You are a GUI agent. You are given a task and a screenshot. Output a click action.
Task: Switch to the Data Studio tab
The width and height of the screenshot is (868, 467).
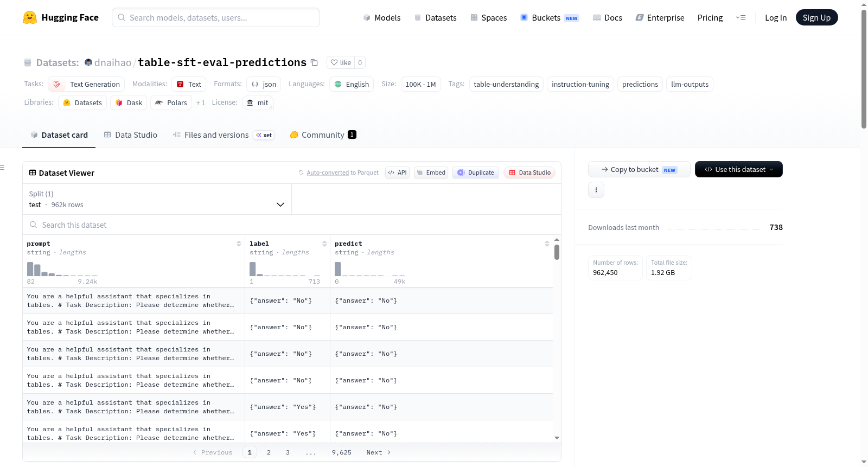[131, 135]
